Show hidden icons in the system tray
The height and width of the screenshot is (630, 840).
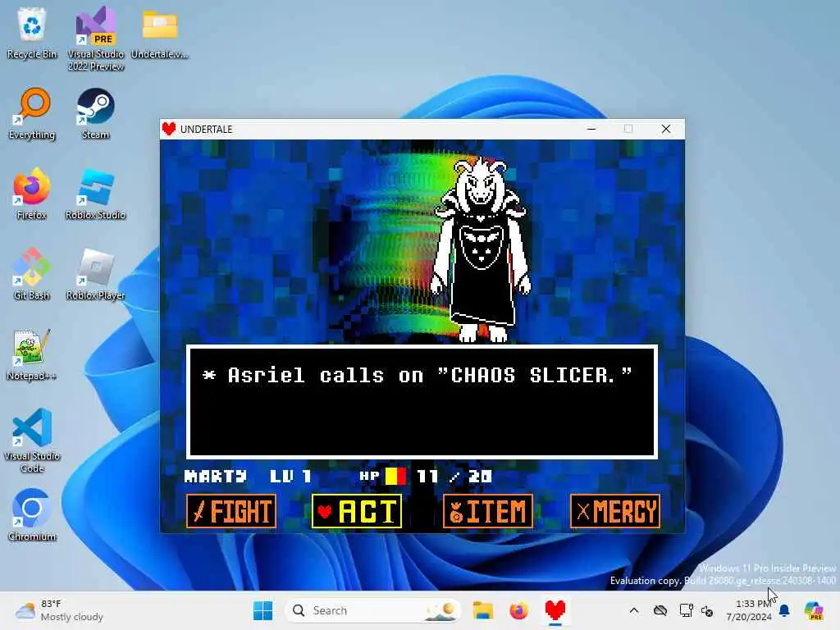pos(634,610)
